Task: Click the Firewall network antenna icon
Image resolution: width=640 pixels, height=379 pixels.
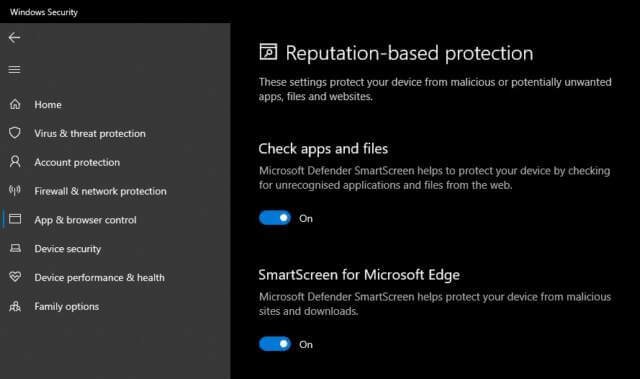Action: point(15,190)
